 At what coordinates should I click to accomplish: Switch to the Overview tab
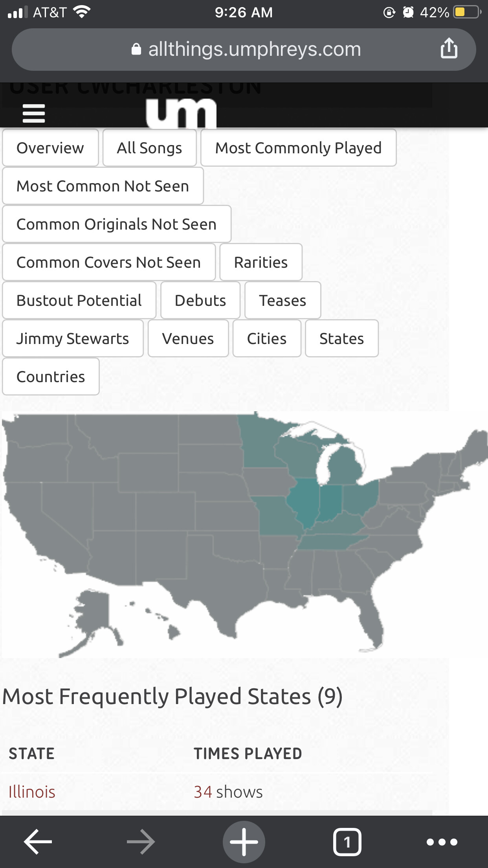pyautogui.click(x=50, y=148)
